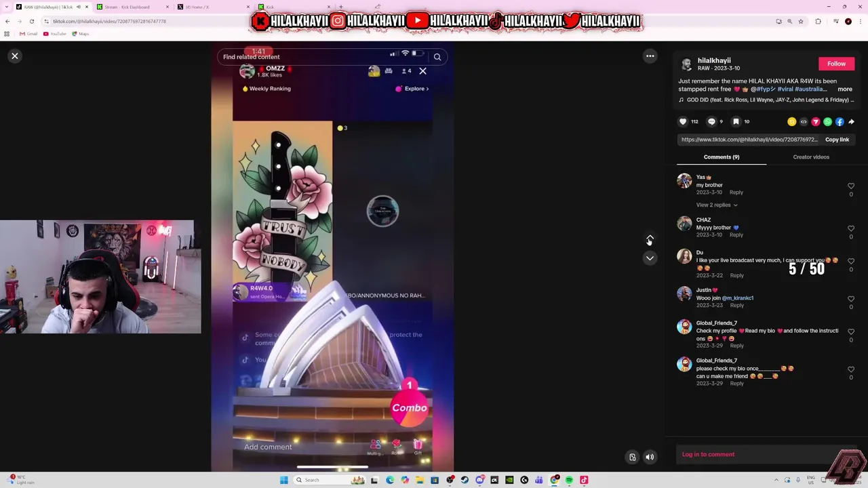
Task: Go to next video with down arrow
Action: click(650, 258)
